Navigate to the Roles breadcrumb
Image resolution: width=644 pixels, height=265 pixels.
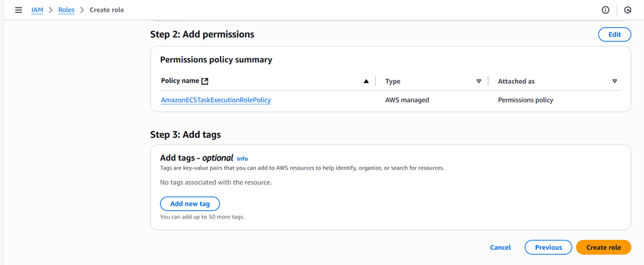coord(66,10)
